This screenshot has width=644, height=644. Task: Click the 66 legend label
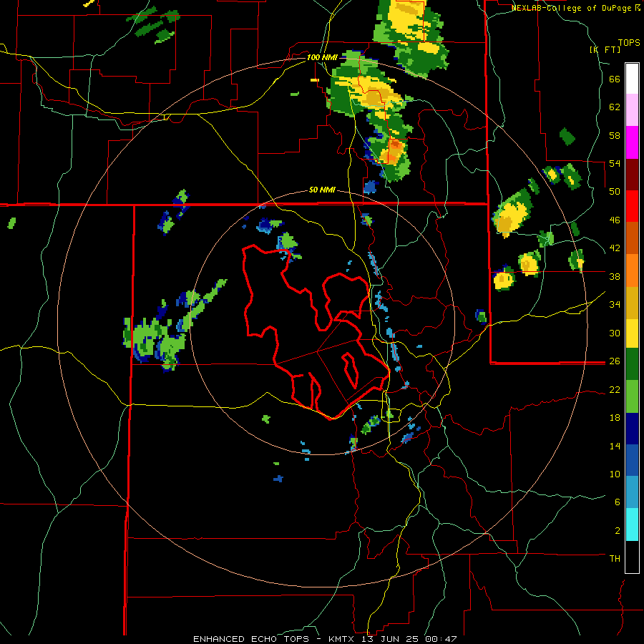[x=615, y=79]
